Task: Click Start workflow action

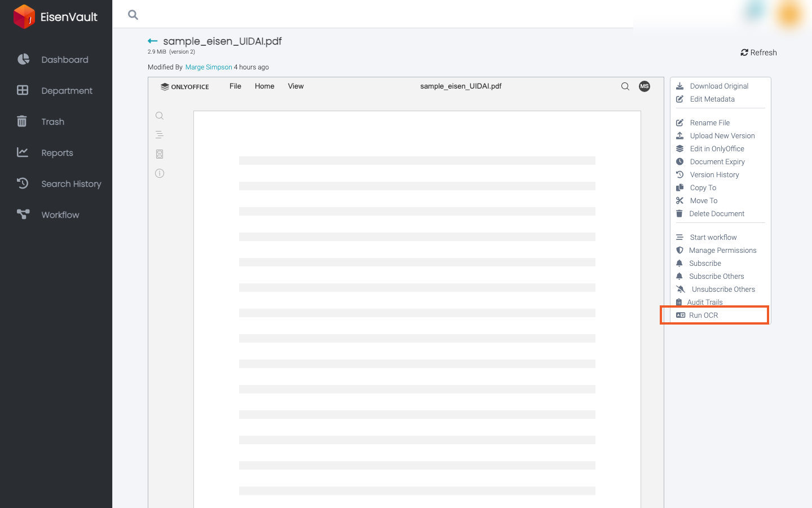Action: (713, 238)
